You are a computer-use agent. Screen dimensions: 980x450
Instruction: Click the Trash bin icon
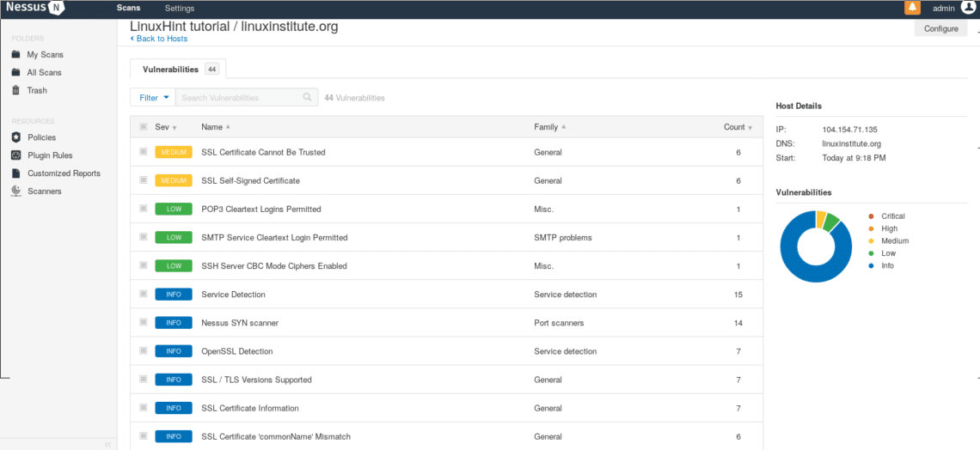pos(16,90)
